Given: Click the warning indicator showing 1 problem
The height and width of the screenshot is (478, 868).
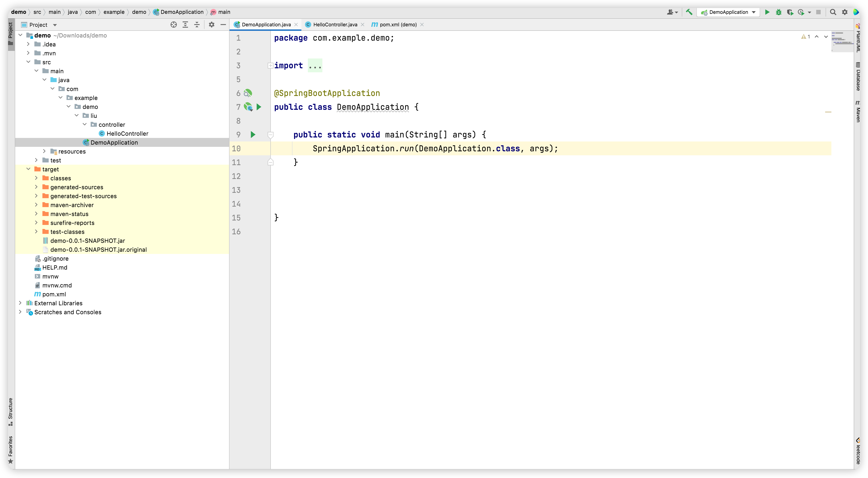Looking at the screenshot, I should [806, 37].
